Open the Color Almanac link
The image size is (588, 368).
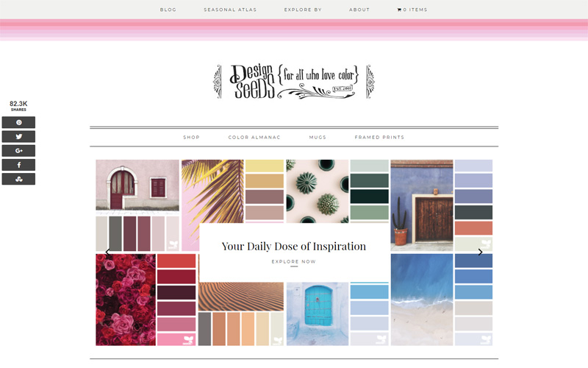pos(254,138)
